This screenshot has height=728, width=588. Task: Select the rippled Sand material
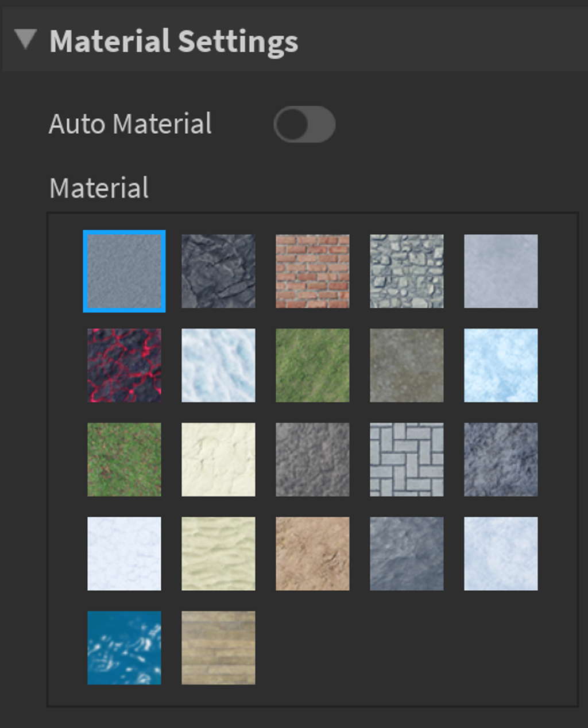(x=218, y=553)
